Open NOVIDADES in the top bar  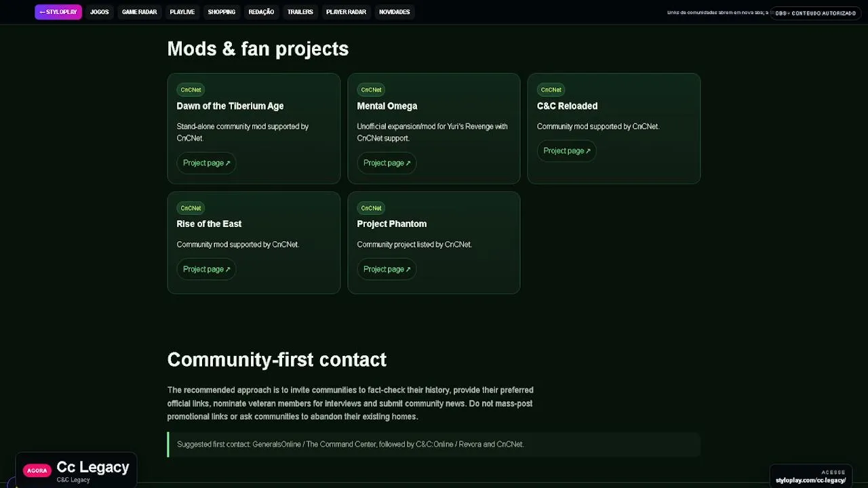click(394, 12)
